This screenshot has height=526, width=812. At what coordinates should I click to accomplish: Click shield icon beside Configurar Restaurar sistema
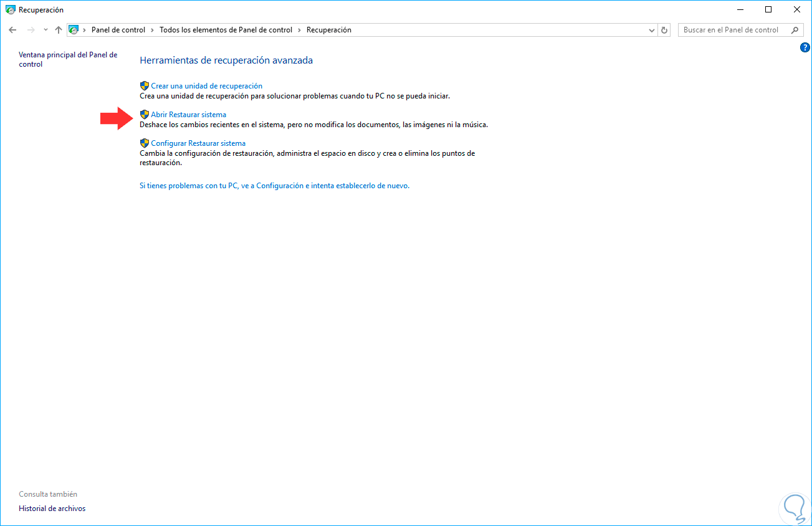tap(145, 143)
